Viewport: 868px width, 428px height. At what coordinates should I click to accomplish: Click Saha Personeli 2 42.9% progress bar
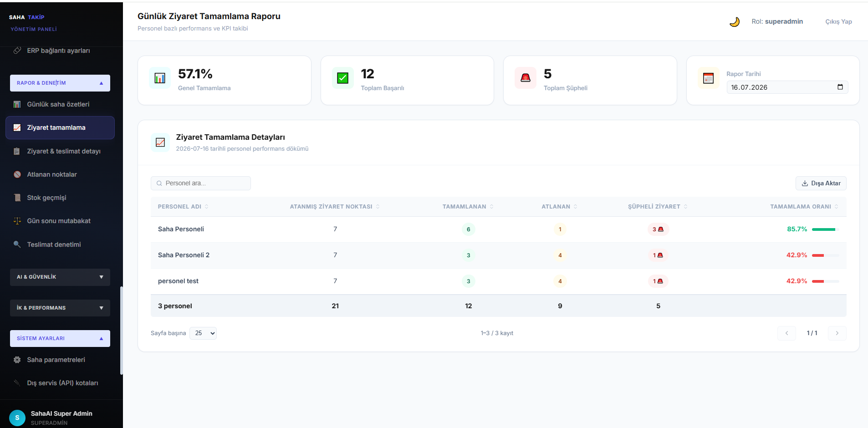pyautogui.click(x=825, y=255)
